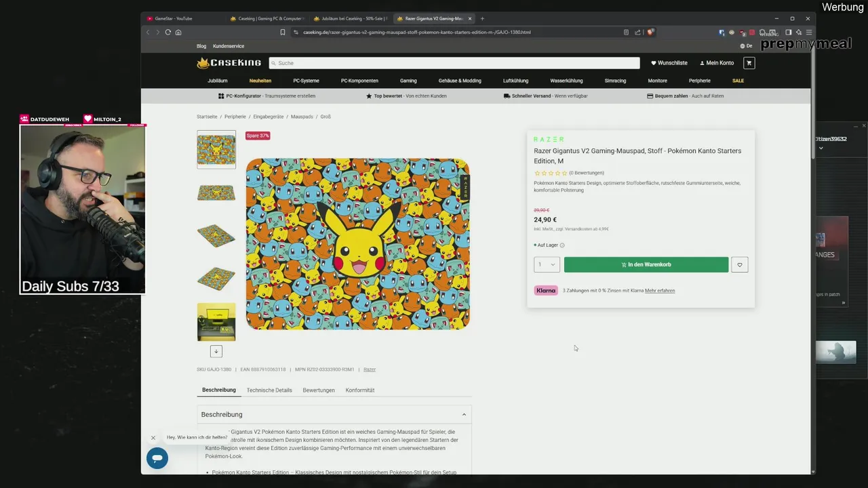Open the PC-Komponenten menu
868x488 pixels.
click(x=359, y=81)
